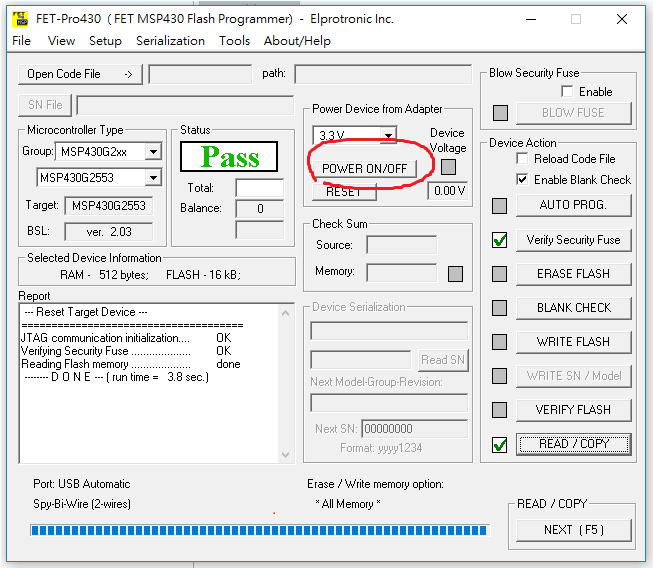Click status indicator beside WRITE SN / Model
The height and width of the screenshot is (568, 653).
click(499, 376)
